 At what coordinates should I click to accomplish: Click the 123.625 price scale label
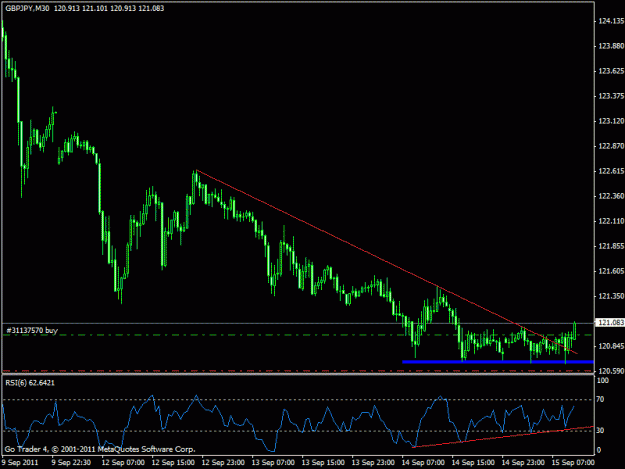pyautogui.click(x=611, y=71)
